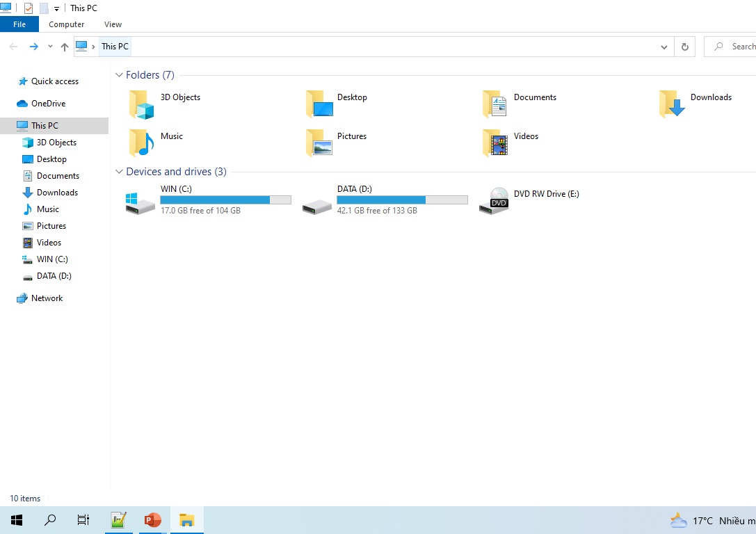This screenshot has width=756, height=534.
Task: Open Downloads in the navigation pane
Action: (x=57, y=193)
